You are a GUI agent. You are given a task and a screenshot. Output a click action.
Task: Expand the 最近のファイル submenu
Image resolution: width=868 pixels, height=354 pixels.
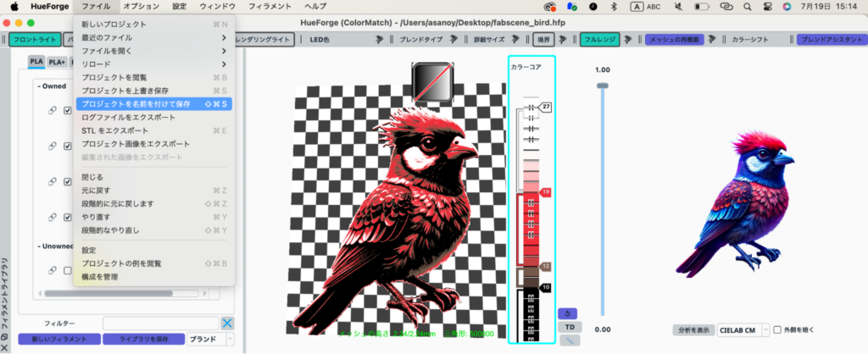pyautogui.click(x=154, y=37)
